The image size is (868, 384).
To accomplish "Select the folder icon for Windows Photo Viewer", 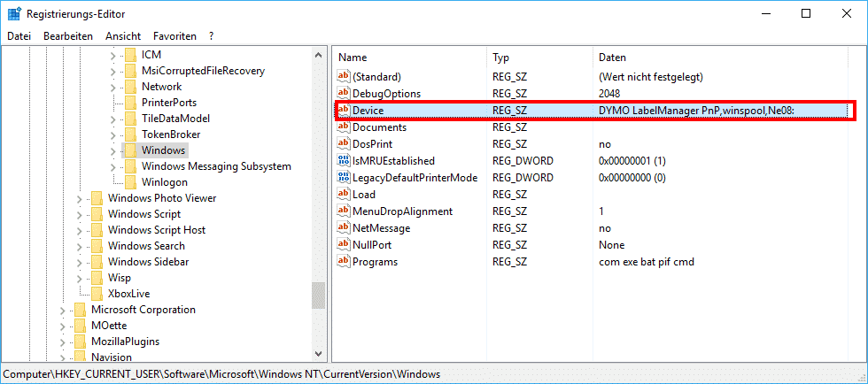I will [97, 198].
